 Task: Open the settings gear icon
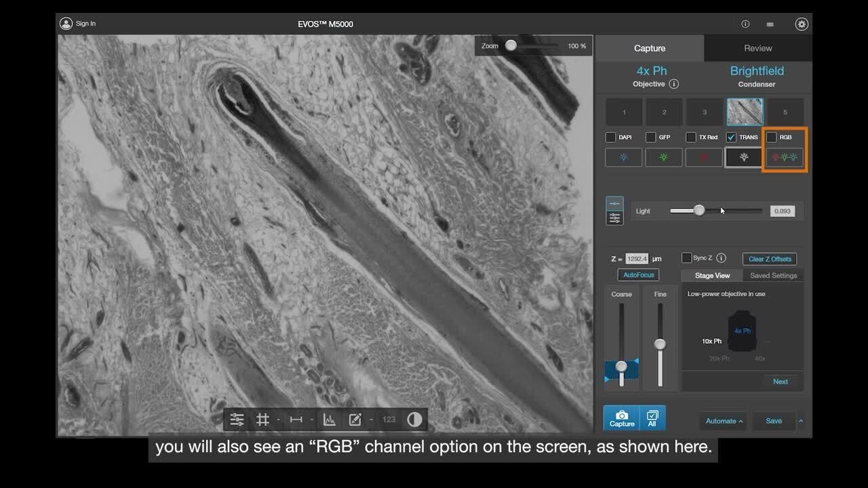802,24
